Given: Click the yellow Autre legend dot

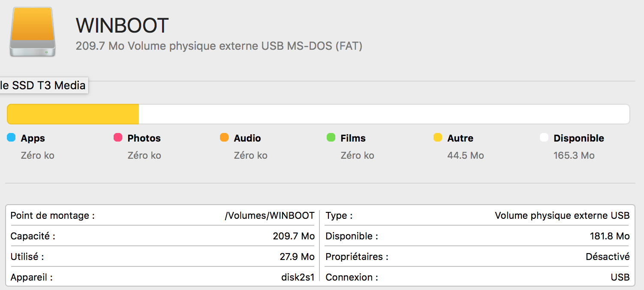Looking at the screenshot, I should (x=438, y=138).
